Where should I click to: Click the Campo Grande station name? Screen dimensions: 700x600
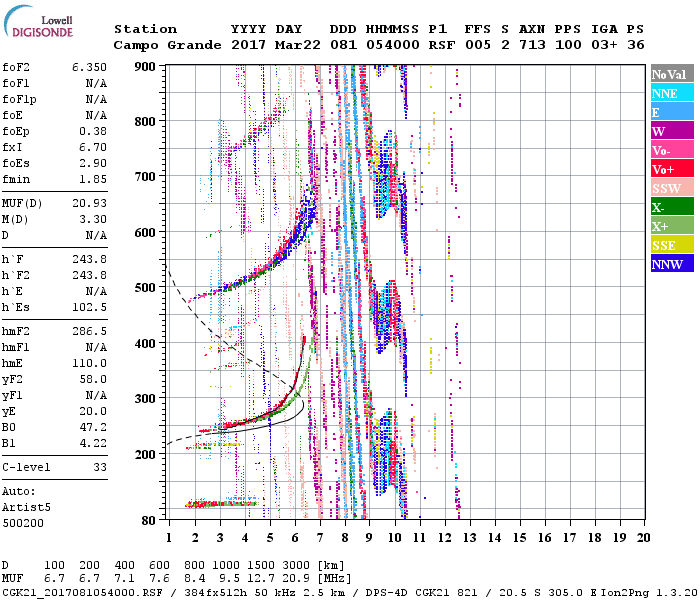click(x=167, y=45)
